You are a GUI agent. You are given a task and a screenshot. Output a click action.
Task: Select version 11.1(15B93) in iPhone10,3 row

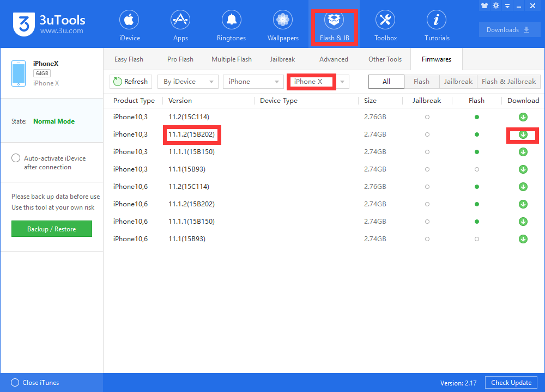click(187, 169)
